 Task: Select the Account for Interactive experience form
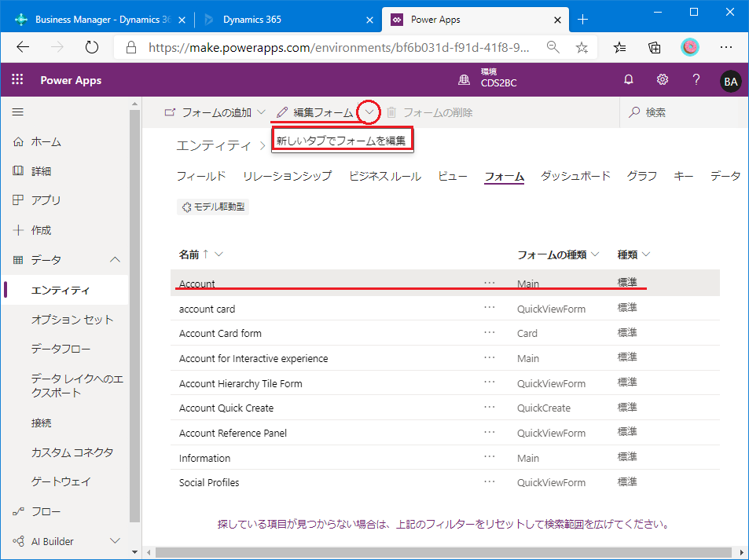pos(445,358)
